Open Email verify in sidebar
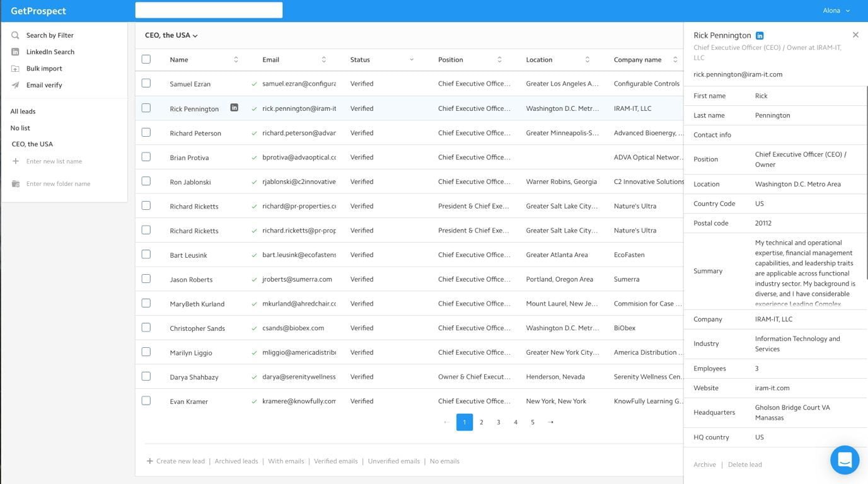The width and height of the screenshot is (868, 484). point(44,85)
